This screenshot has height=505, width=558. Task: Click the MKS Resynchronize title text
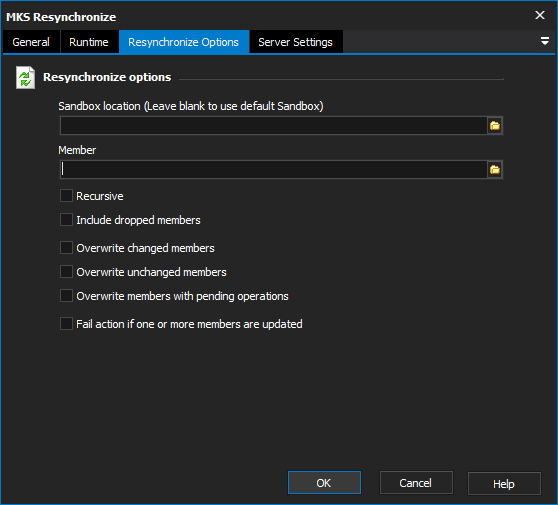61,17
